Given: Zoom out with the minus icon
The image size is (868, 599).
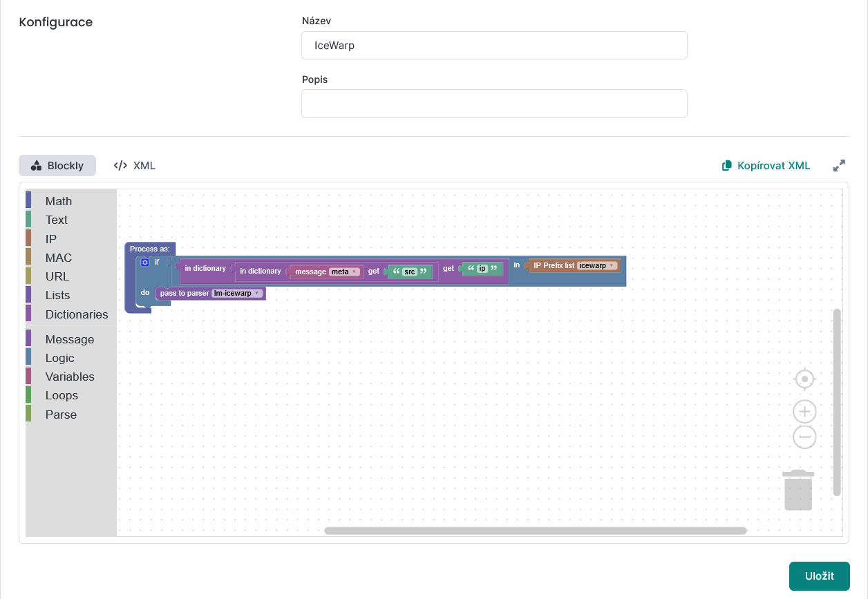Looking at the screenshot, I should coord(804,437).
